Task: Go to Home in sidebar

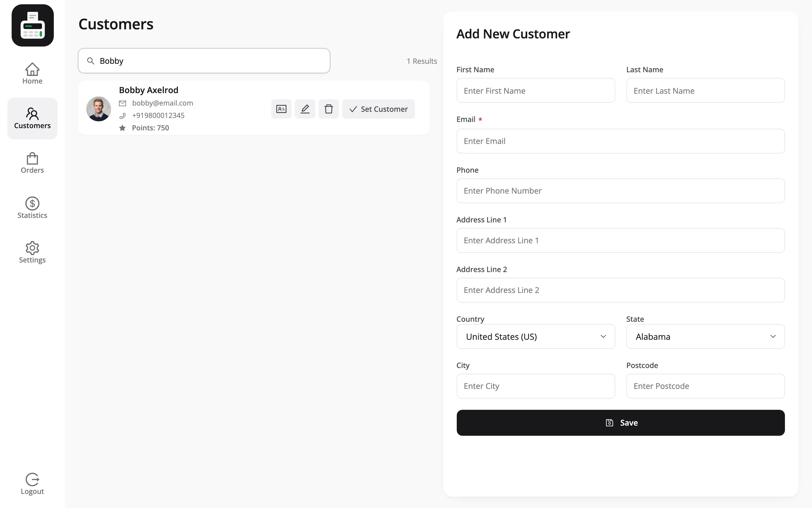Action: click(x=32, y=74)
